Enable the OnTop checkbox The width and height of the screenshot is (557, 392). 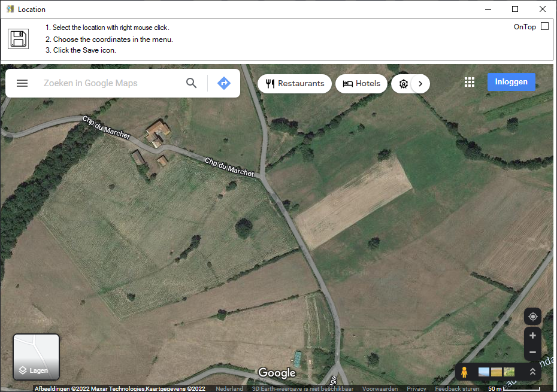544,26
